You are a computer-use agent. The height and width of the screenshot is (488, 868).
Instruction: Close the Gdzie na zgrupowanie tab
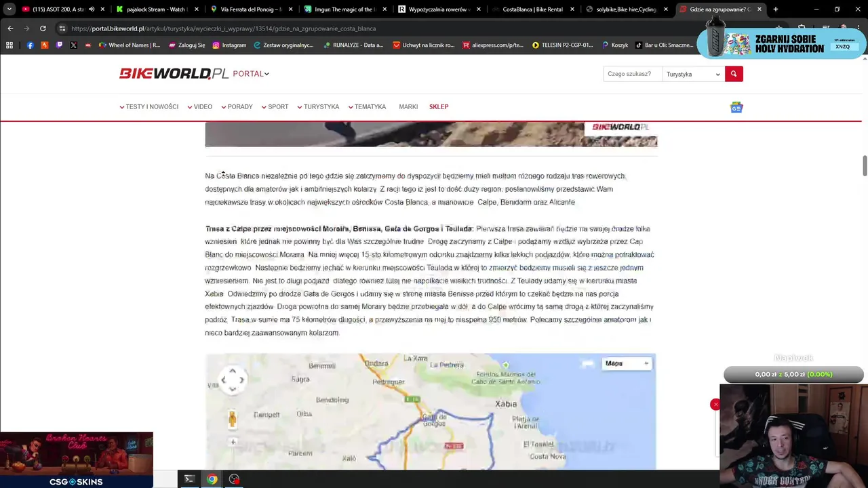(759, 9)
